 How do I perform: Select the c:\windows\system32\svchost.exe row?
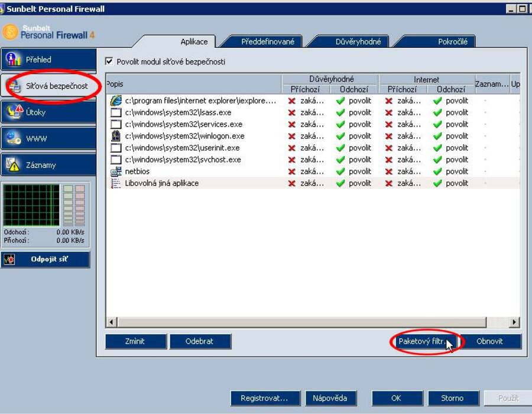(x=313, y=160)
